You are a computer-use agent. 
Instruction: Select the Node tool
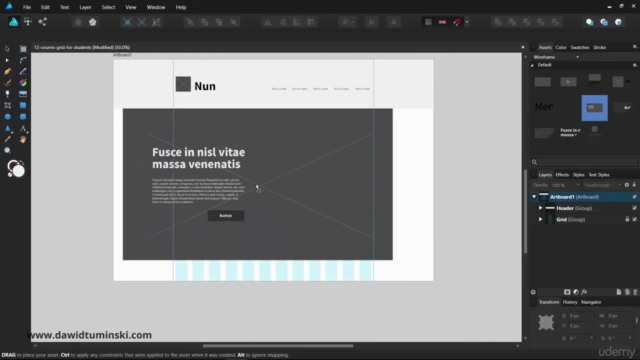7,60
